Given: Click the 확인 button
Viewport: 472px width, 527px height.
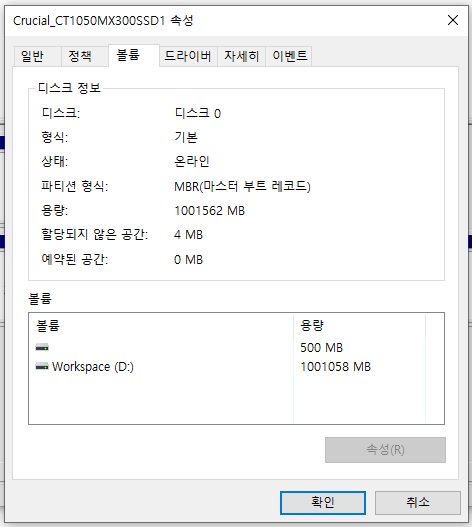Looking at the screenshot, I should point(323,502).
